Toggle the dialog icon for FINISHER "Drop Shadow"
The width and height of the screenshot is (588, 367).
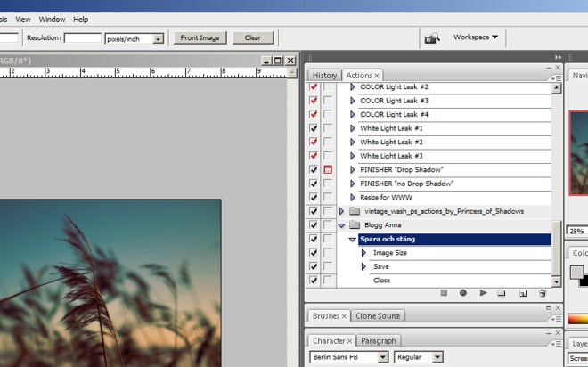[x=327, y=169]
